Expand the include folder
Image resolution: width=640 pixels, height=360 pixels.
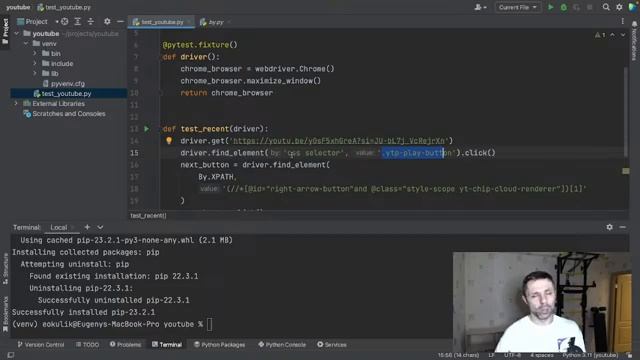[x=35, y=63]
